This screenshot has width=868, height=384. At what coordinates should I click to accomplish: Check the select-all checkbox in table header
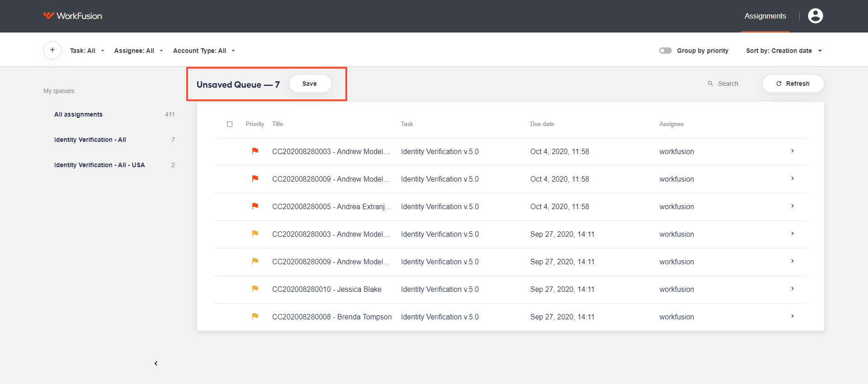tap(230, 124)
